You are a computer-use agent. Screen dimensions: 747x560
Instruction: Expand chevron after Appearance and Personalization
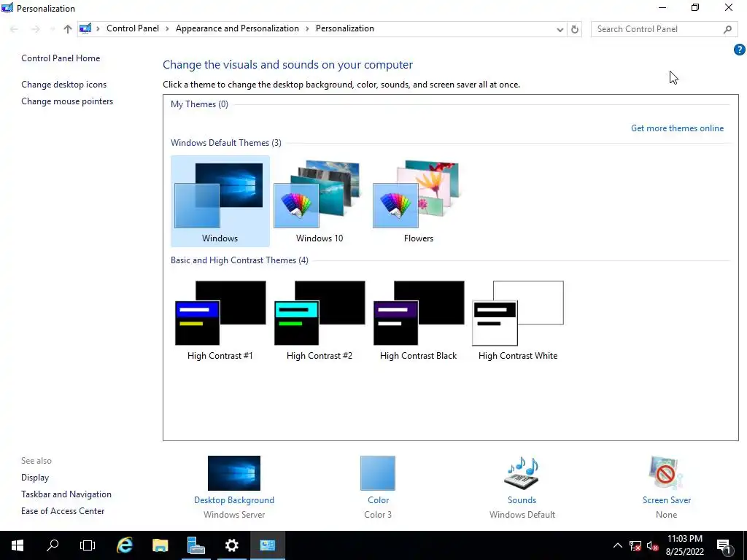pos(307,29)
